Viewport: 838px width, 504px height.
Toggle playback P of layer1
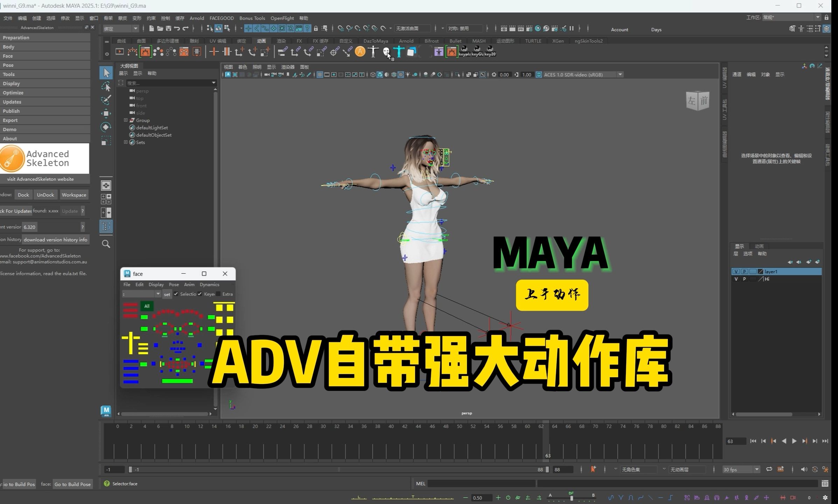pyautogui.click(x=744, y=272)
